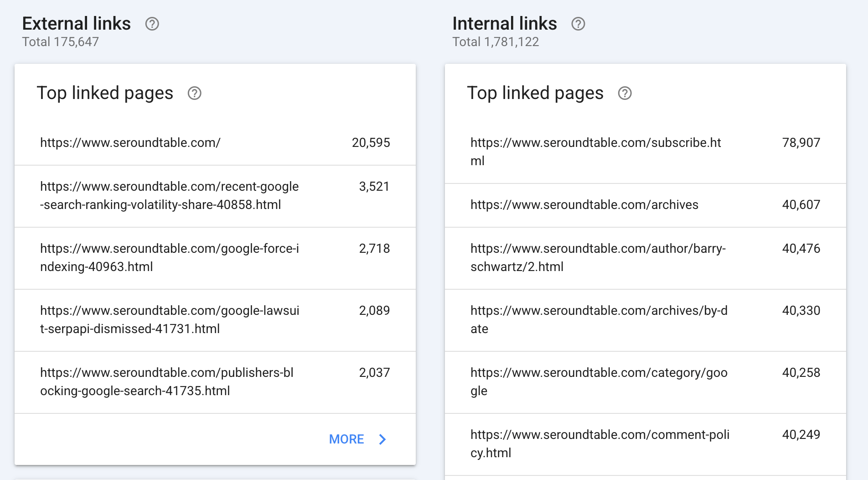Open internal subscribe.html linked page row
This screenshot has width=868, height=480.
[646, 152]
